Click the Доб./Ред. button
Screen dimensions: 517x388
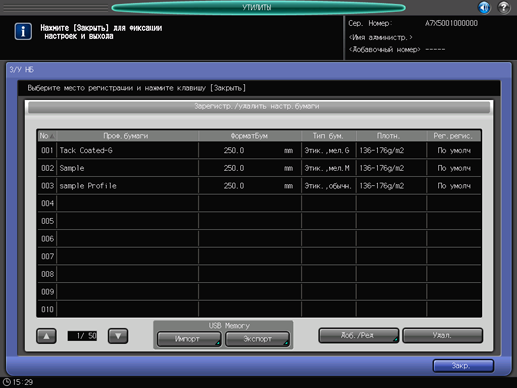click(x=359, y=335)
